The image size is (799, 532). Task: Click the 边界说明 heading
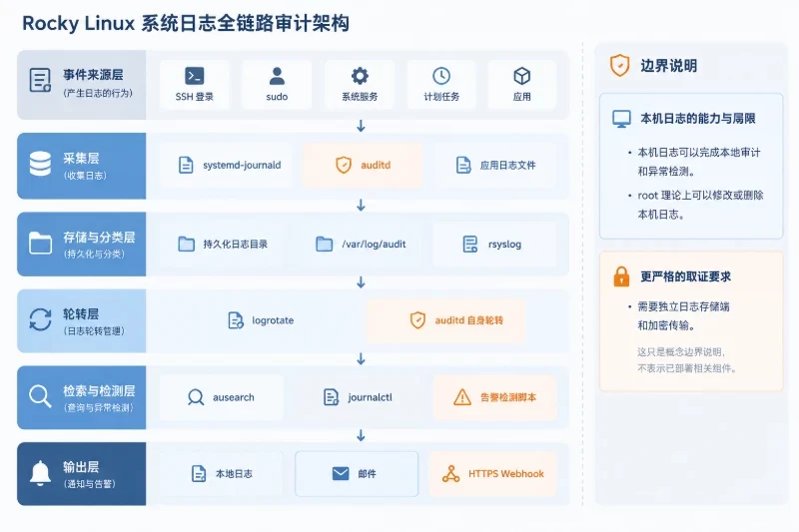(x=668, y=66)
